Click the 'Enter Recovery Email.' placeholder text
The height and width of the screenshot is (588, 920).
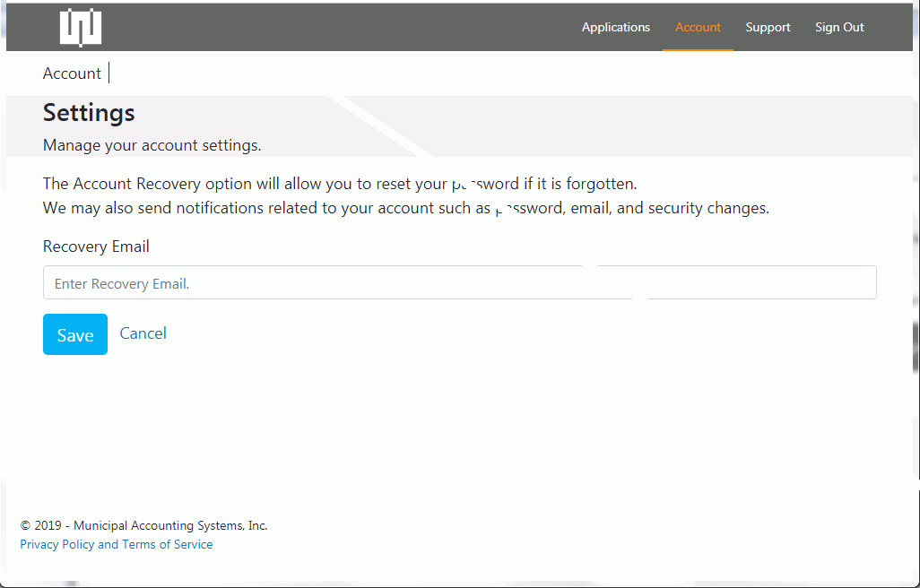122,284
